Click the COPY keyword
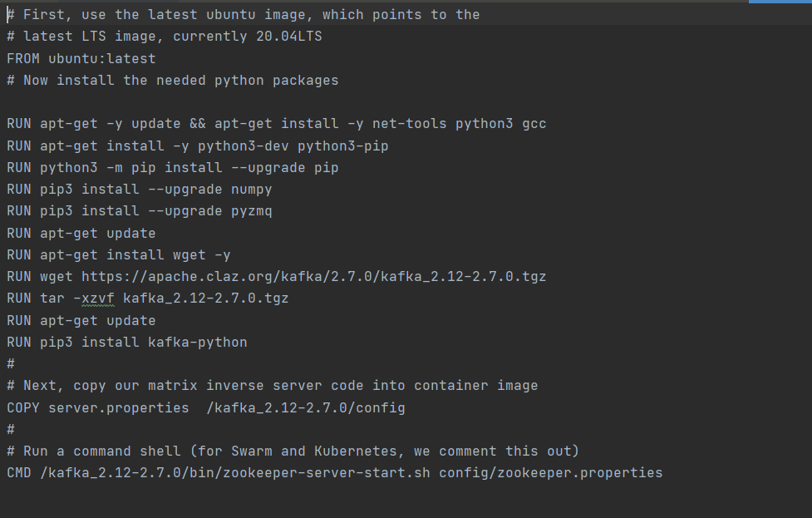 click(23, 407)
